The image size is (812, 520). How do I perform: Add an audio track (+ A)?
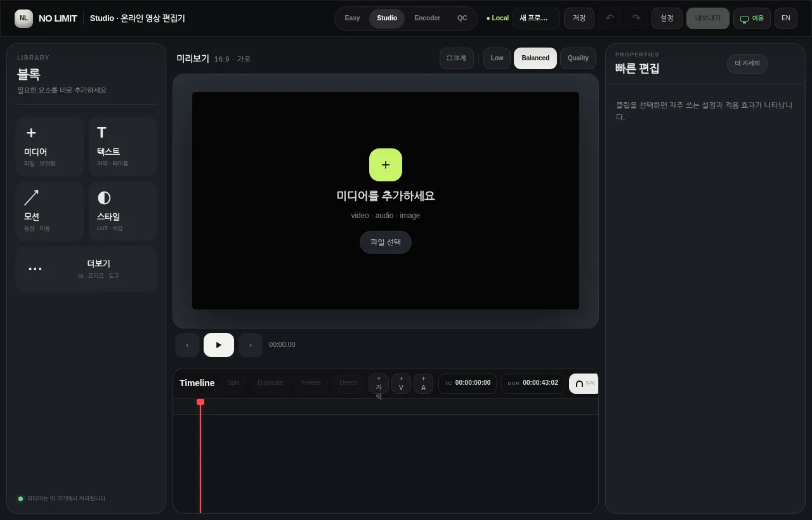[423, 384]
